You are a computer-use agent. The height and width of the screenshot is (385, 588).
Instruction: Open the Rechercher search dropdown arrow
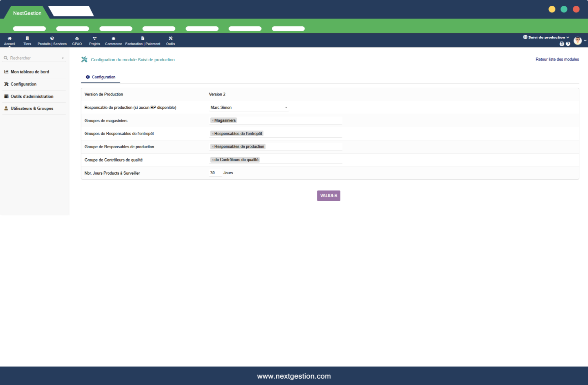63,58
